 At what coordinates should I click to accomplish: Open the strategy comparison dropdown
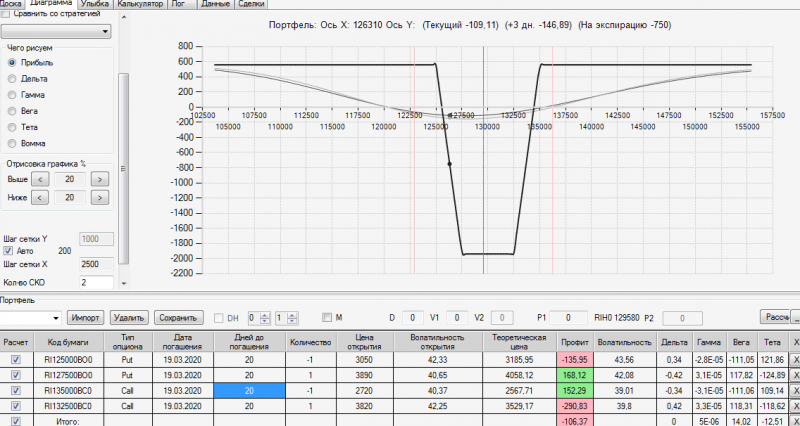pos(56,32)
